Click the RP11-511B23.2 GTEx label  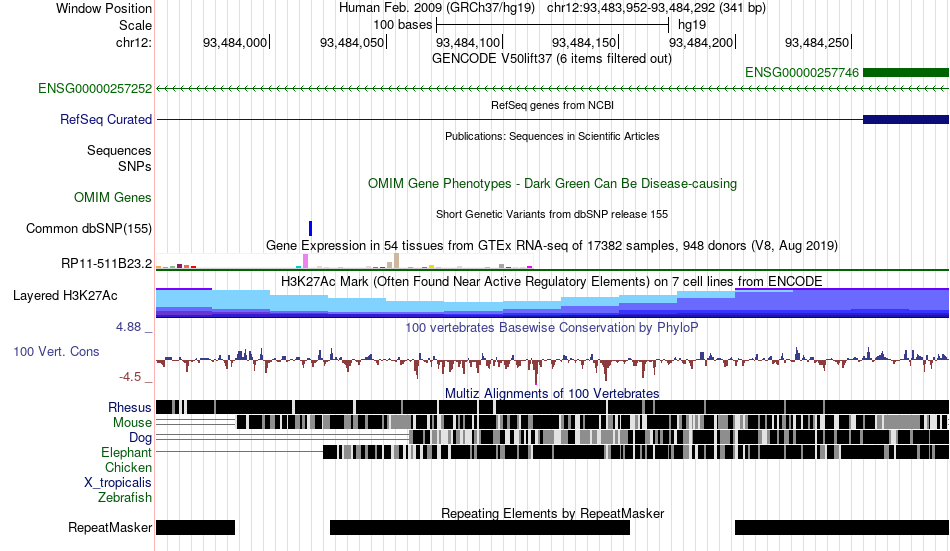pos(107,264)
